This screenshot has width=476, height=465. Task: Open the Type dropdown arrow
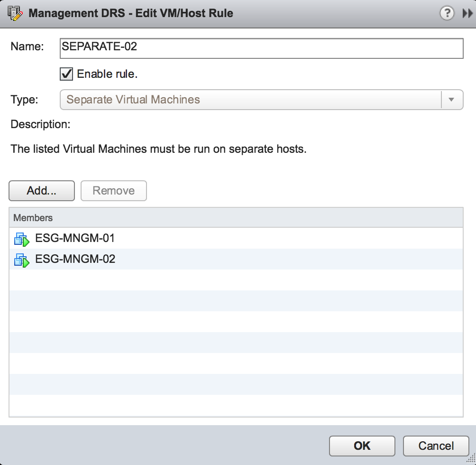(451, 100)
